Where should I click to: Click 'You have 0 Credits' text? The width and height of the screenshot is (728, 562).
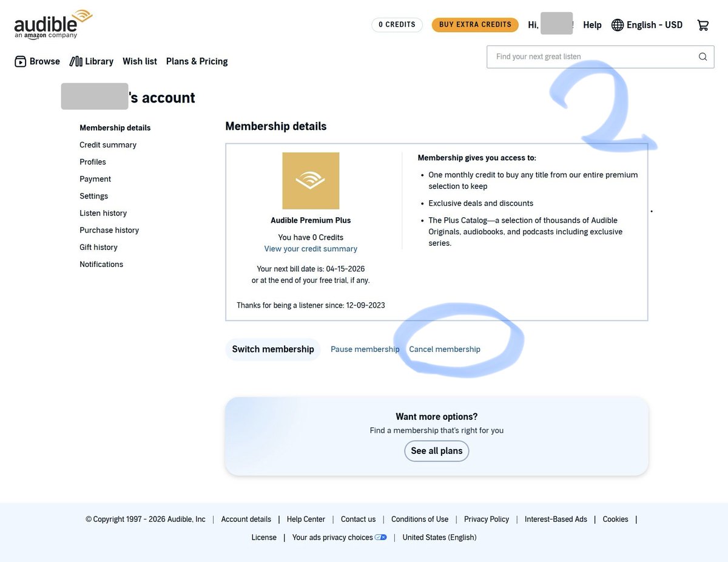(x=311, y=237)
